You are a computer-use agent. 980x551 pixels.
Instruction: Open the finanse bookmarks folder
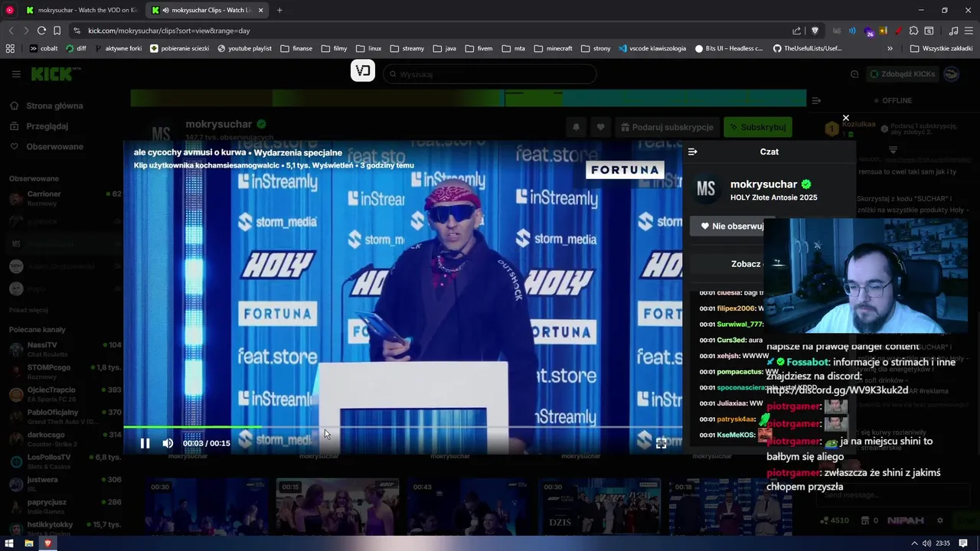pos(296,48)
